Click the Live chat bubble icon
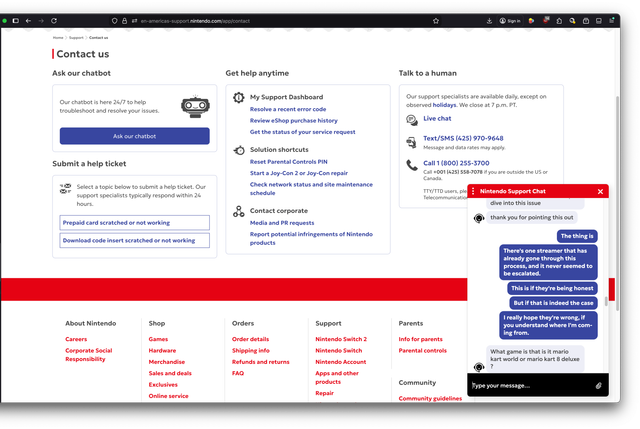Image resolution: width=640 pixels, height=429 pixels. pyautogui.click(x=412, y=120)
